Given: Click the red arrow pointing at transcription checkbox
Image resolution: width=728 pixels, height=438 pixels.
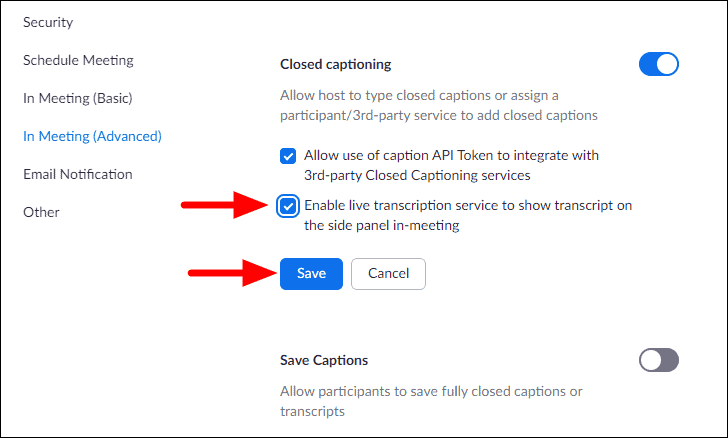Looking at the screenshot, I should click(220, 206).
